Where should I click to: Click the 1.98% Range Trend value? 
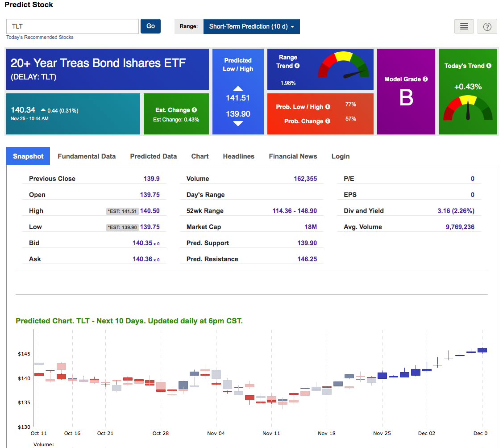[288, 83]
